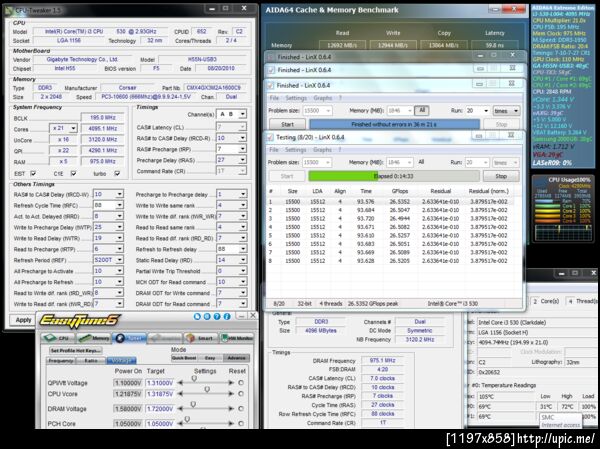
Task: Click the CPU Vcore slider handle
Action: tap(207, 389)
